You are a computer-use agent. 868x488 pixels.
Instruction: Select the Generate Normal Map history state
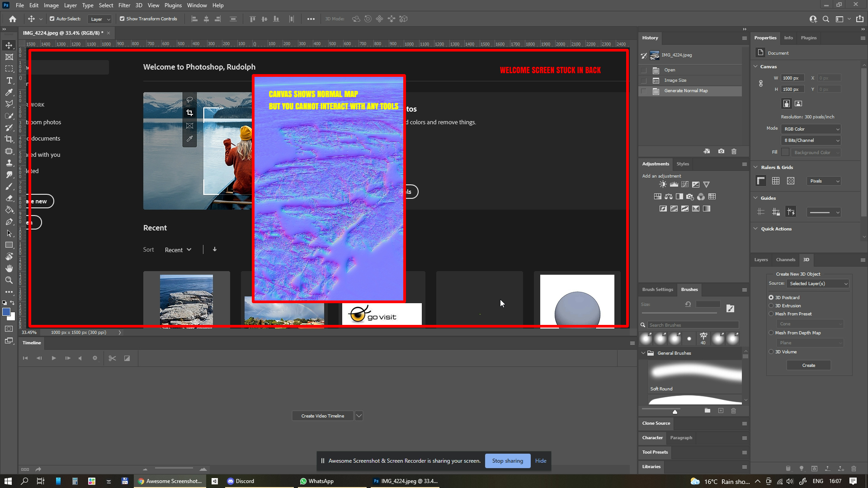click(x=688, y=90)
